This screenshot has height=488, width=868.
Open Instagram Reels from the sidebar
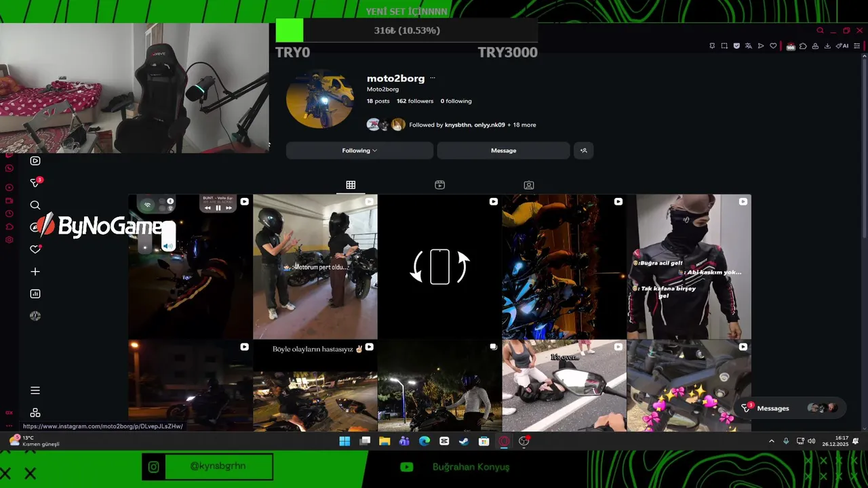(35, 161)
